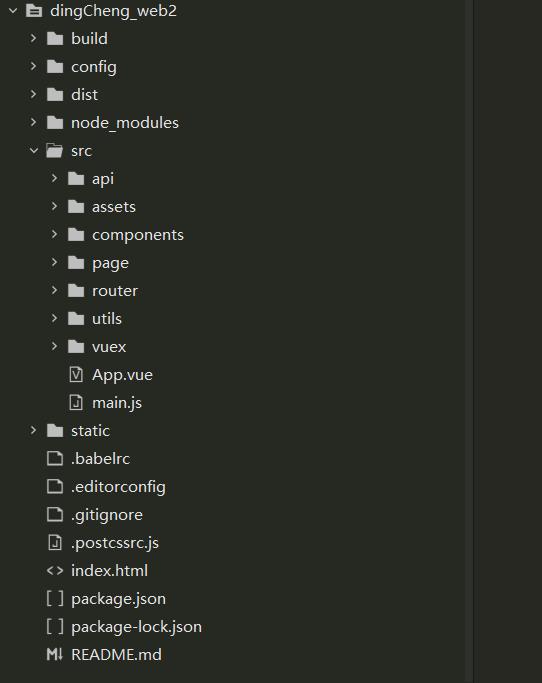Select the vuex folder label

pos(109,347)
